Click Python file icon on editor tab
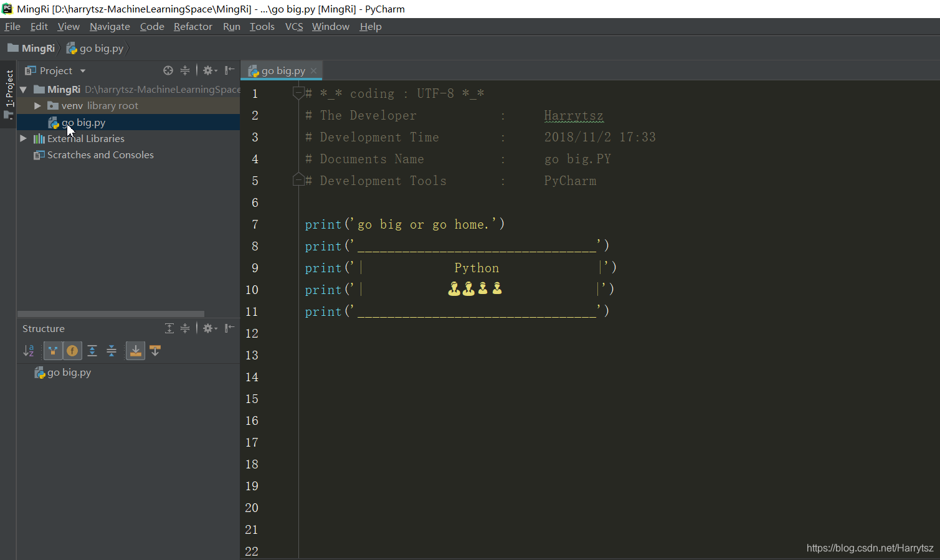This screenshot has width=940, height=560. pyautogui.click(x=254, y=71)
